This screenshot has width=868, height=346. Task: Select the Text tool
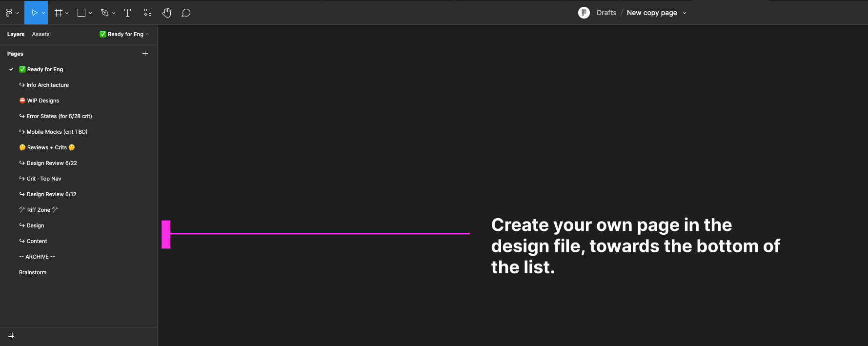point(127,12)
